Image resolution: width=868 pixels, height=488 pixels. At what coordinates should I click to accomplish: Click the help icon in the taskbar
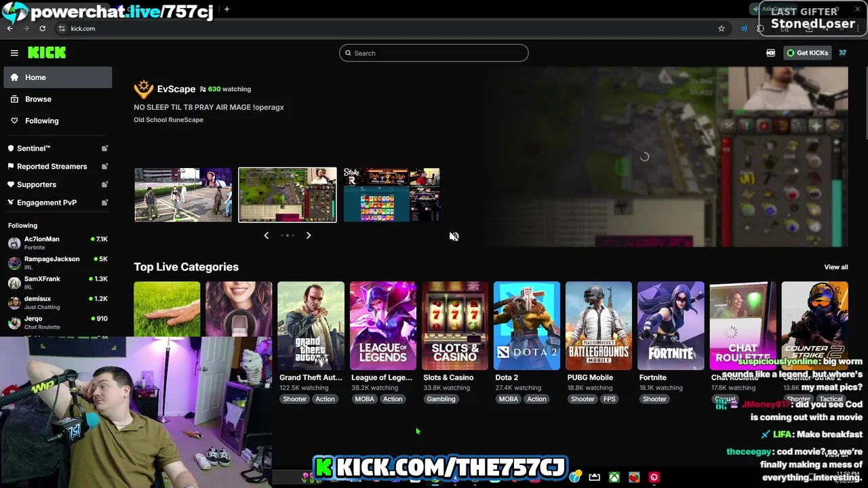[x=575, y=477]
